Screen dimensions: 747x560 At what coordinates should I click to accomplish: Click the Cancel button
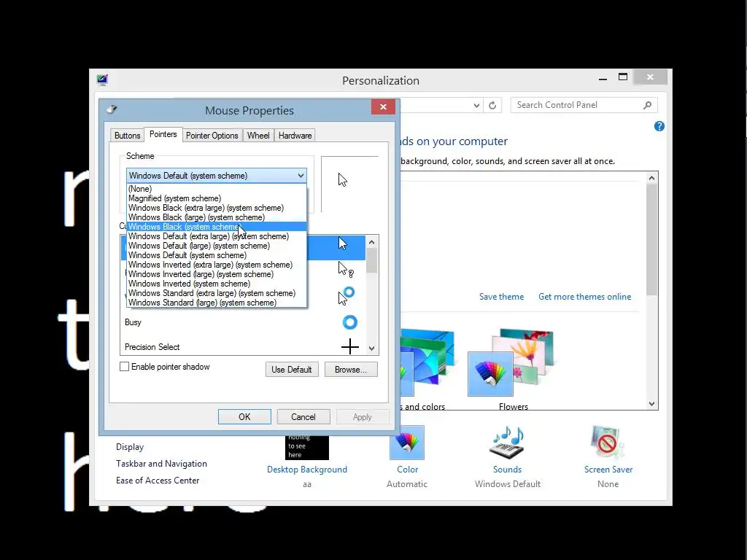pos(303,416)
